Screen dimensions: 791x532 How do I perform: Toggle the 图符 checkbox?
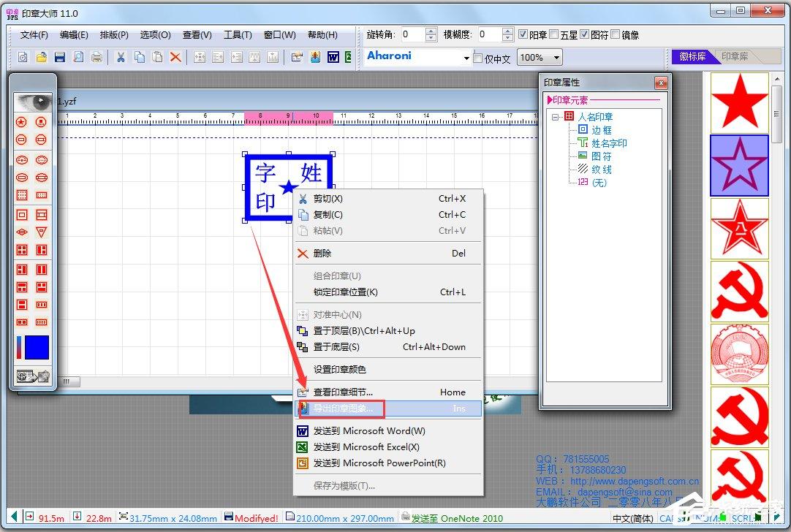pos(585,34)
